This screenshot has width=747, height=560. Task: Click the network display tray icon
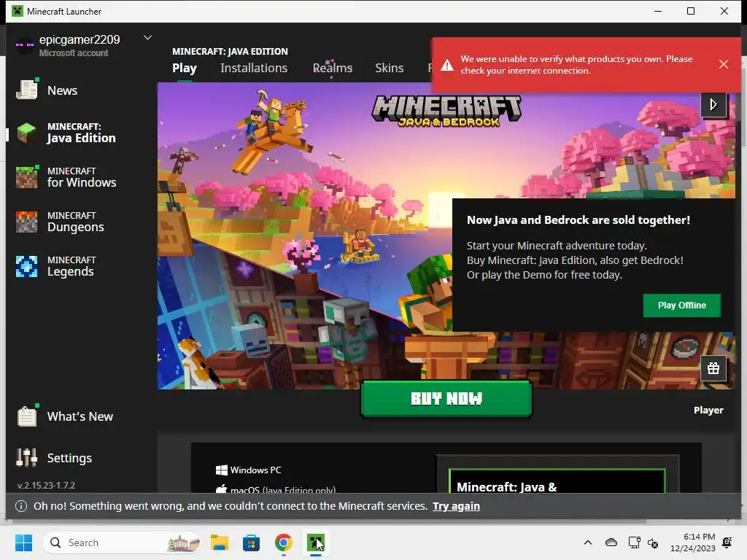click(634, 542)
